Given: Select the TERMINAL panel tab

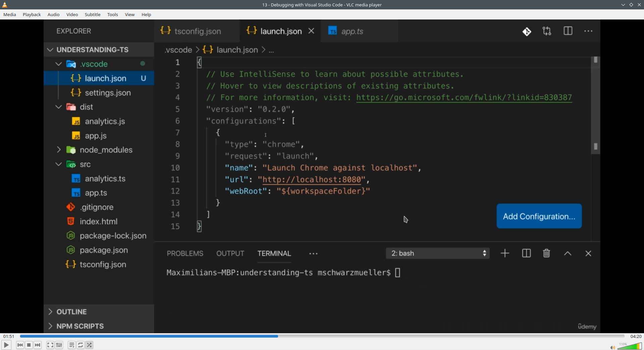Looking at the screenshot, I should (274, 254).
